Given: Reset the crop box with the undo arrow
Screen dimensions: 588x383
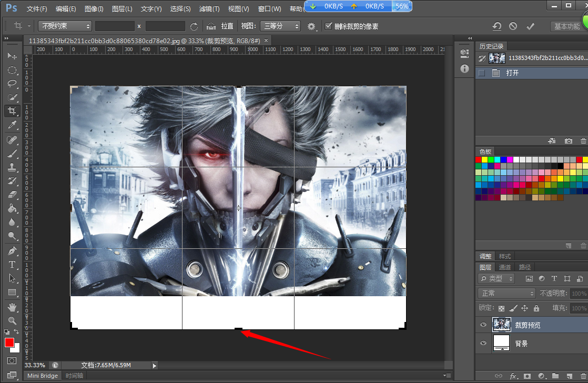Looking at the screenshot, I should pyautogui.click(x=496, y=26).
